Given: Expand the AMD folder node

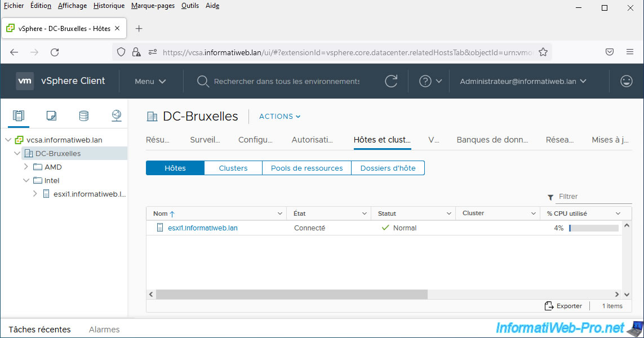Looking at the screenshot, I should pyautogui.click(x=26, y=167).
